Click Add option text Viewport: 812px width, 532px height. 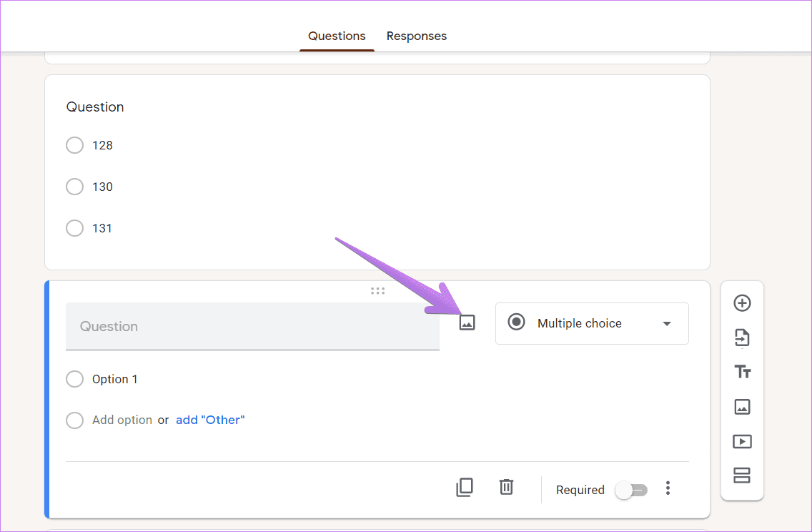coord(122,420)
